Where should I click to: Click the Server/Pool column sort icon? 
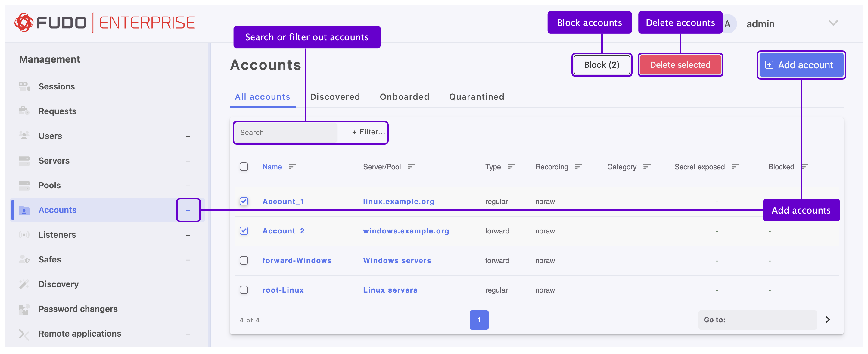411,167
